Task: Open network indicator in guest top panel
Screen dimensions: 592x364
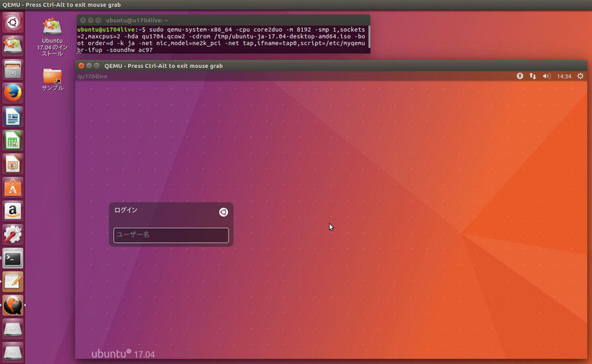Action: (533, 76)
